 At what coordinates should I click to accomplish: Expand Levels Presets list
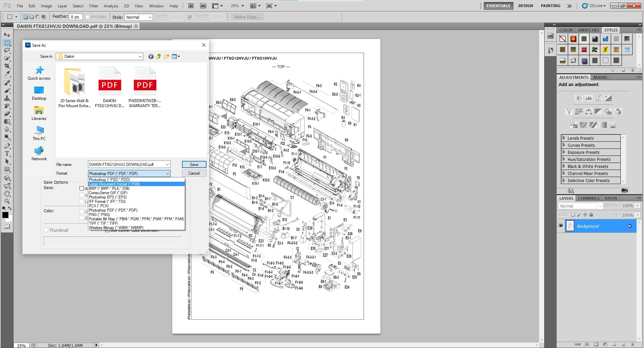(x=564, y=138)
